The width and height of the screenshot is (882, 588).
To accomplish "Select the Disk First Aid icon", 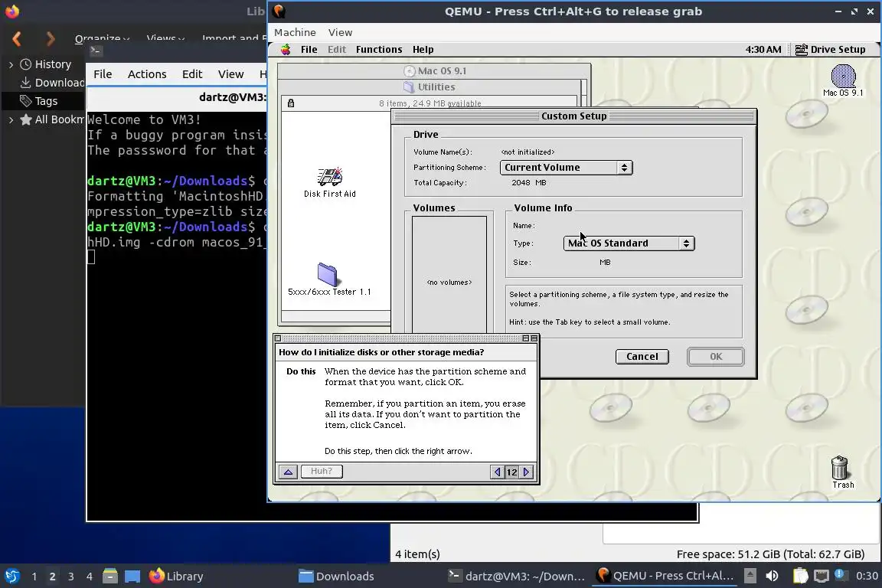I will click(330, 182).
